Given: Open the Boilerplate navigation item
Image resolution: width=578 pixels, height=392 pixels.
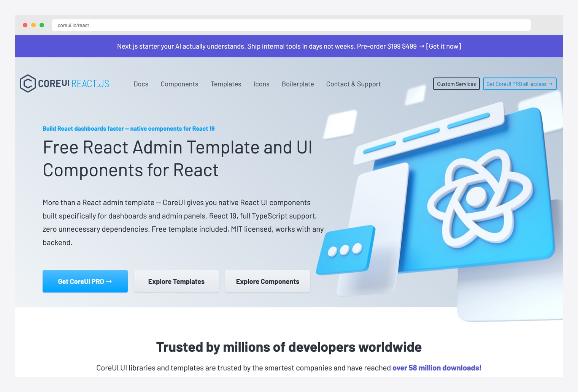Looking at the screenshot, I should [x=298, y=84].
